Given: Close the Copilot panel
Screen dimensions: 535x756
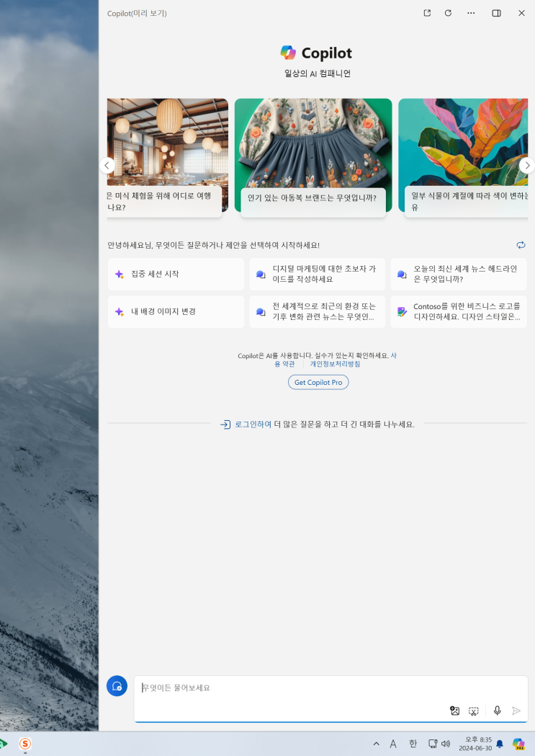Looking at the screenshot, I should tap(521, 13).
